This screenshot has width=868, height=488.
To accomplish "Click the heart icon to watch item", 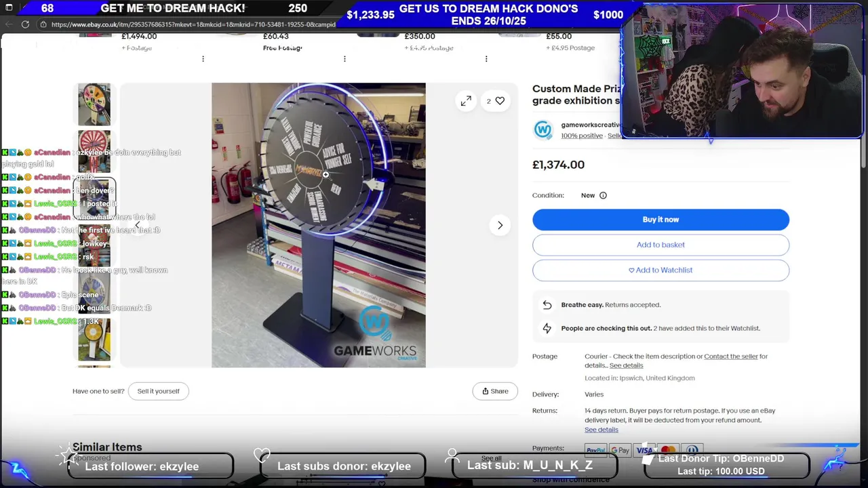I will pyautogui.click(x=500, y=101).
